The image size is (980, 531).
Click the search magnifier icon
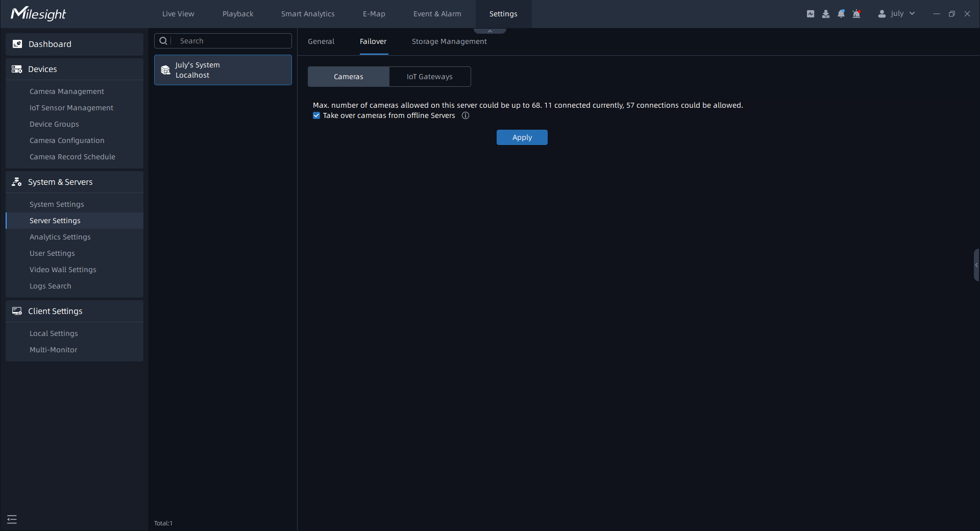163,41
